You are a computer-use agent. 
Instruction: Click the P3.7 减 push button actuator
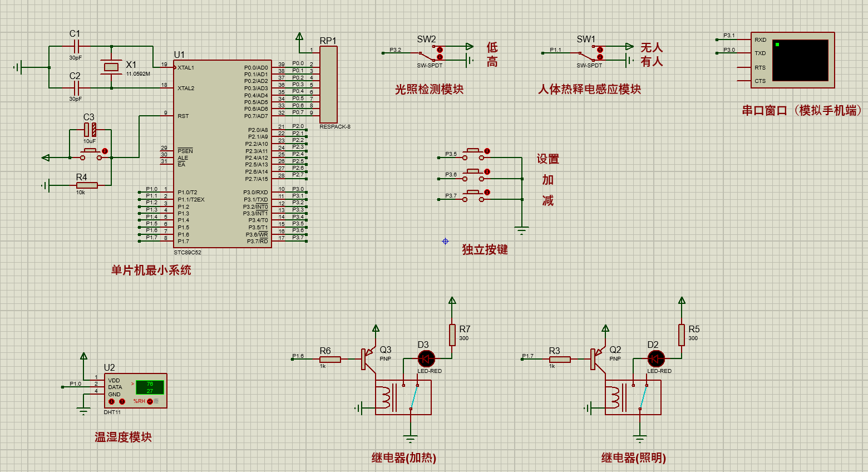click(x=487, y=192)
